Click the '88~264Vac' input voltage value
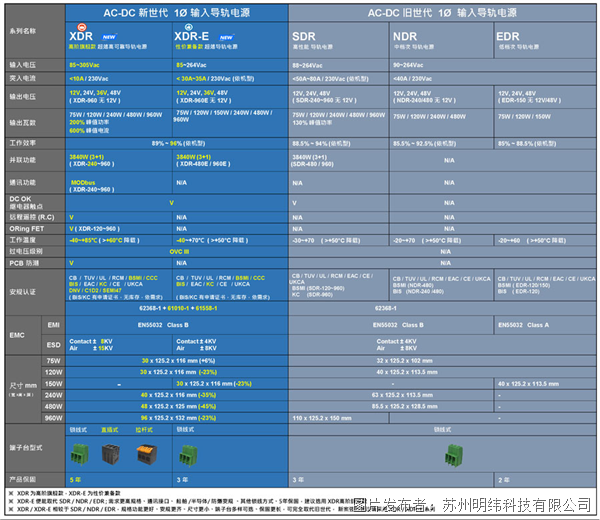 [x=307, y=65]
